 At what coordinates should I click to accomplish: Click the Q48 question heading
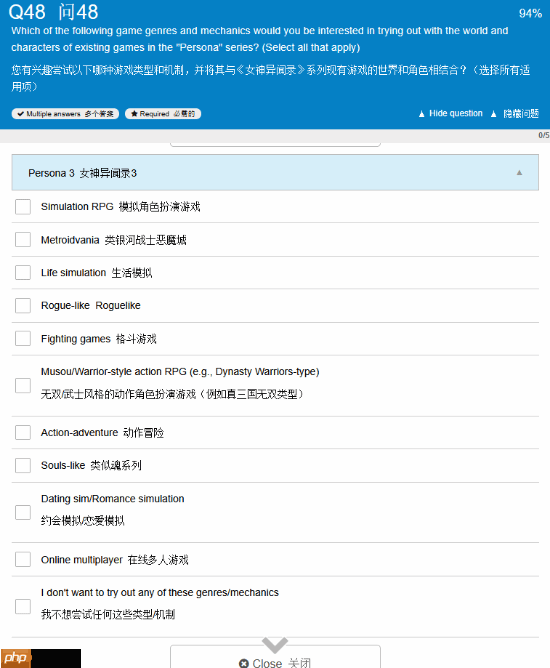[x=53, y=12]
